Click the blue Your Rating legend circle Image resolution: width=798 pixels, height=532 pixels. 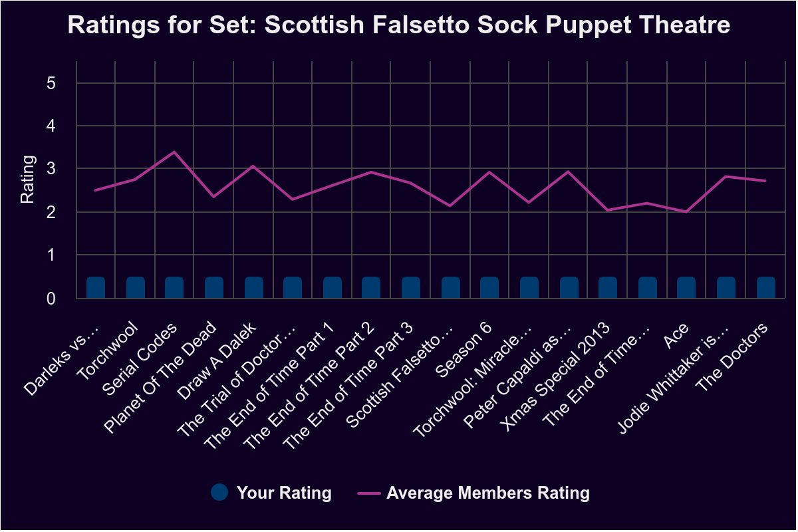[x=219, y=493]
